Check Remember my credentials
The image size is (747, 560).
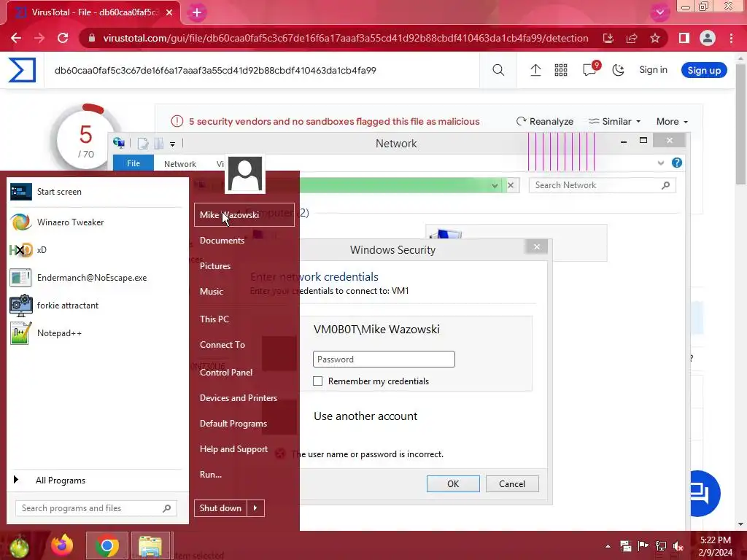tap(318, 381)
